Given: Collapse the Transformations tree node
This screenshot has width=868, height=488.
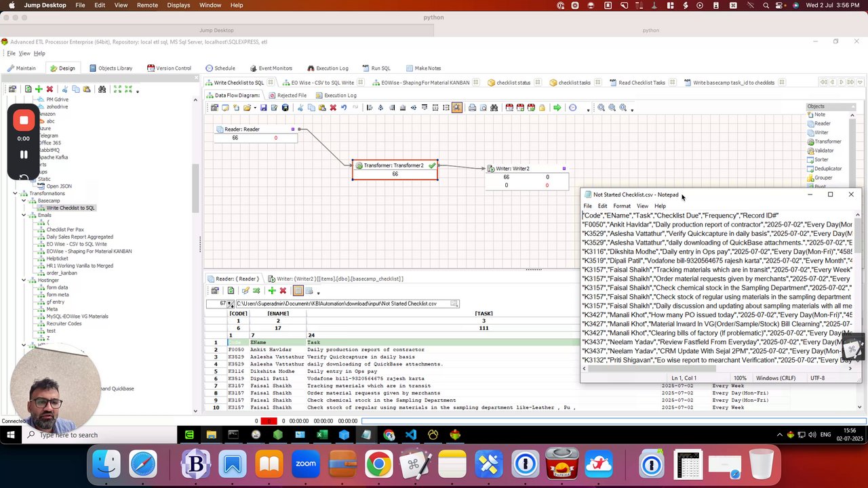Looking at the screenshot, I should (x=15, y=194).
